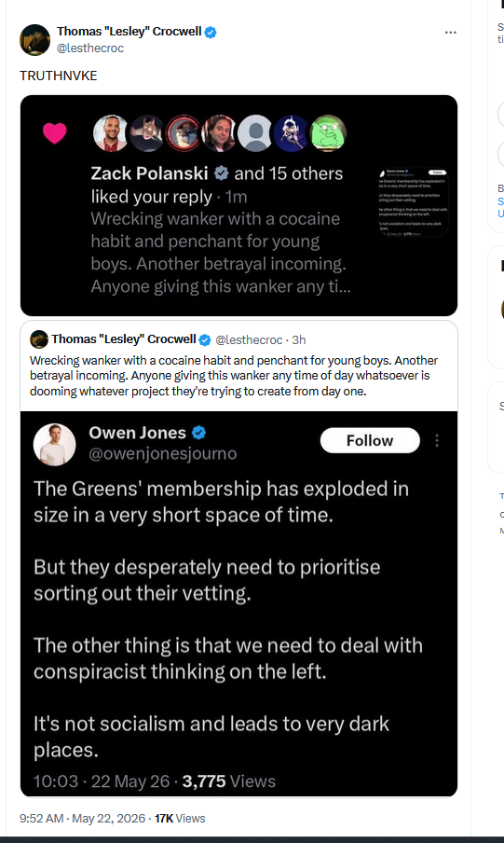Click the verified badge beside Thomas "Lesley" Crocwell
The width and height of the screenshot is (504, 843).
211,33
